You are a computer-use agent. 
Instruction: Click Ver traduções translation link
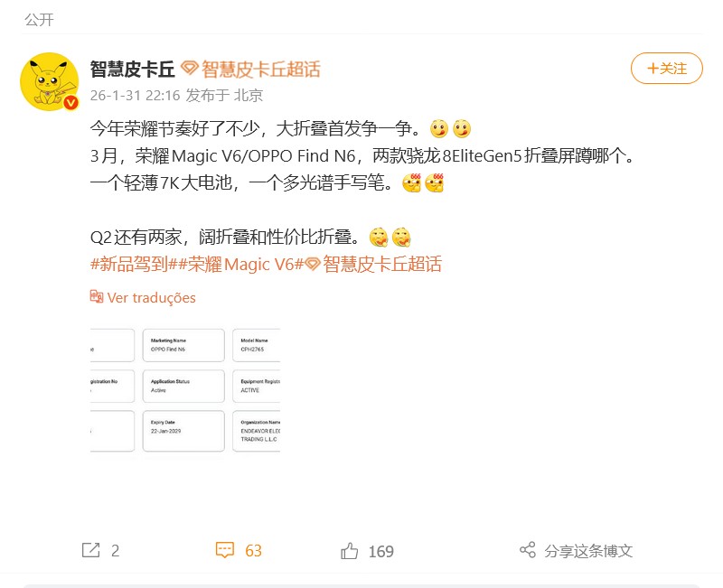[x=151, y=298]
